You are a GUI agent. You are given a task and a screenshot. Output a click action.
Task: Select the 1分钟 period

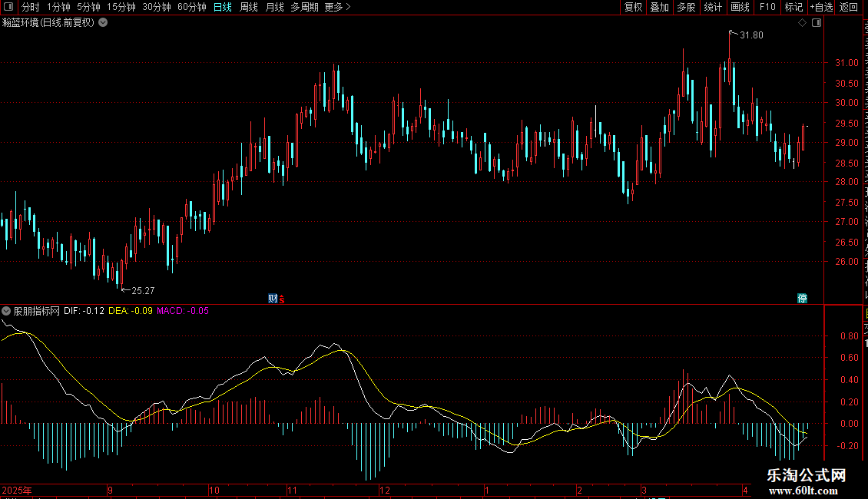coord(58,7)
